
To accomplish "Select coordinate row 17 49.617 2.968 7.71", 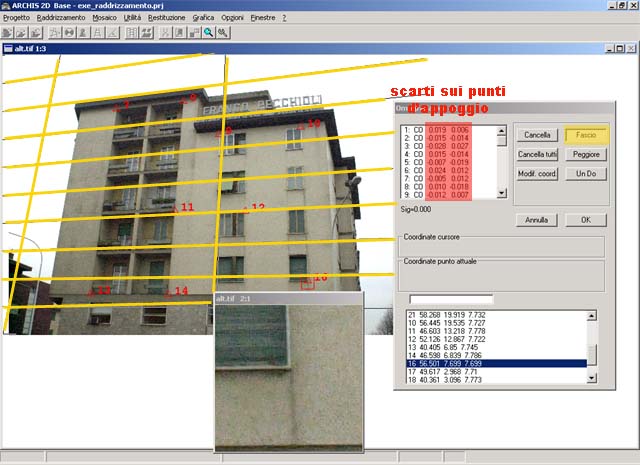I will [x=497, y=372].
